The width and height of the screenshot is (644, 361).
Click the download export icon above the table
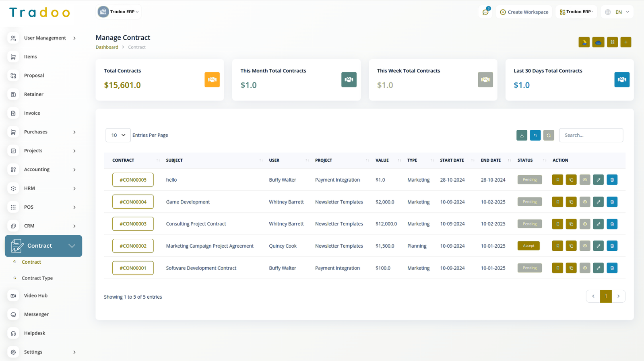tap(522, 135)
